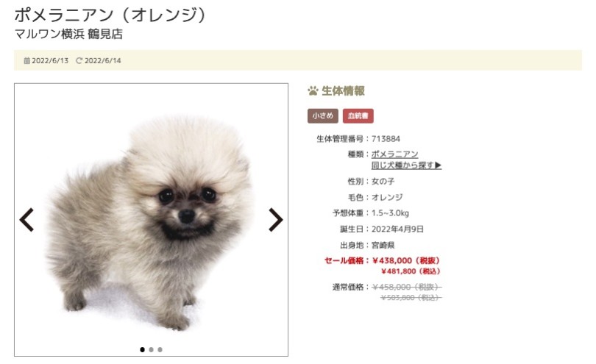Click the store name マルワン横浜 鶴見店

[x=68, y=34]
